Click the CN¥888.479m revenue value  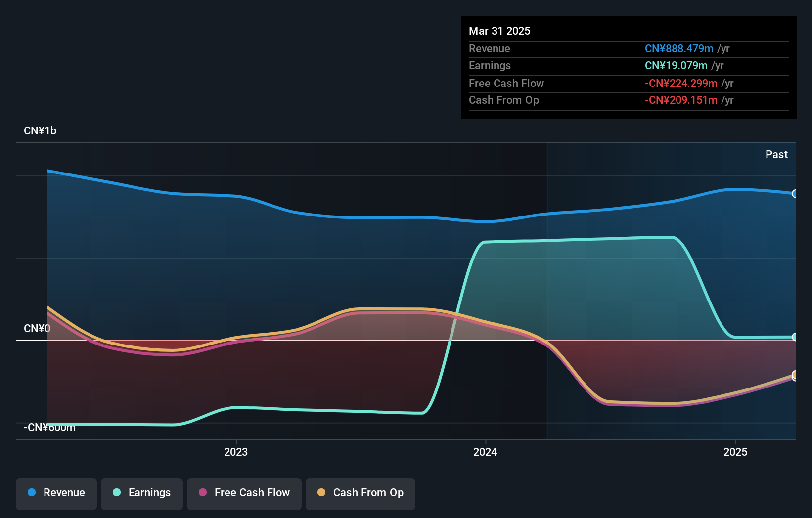point(679,48)
